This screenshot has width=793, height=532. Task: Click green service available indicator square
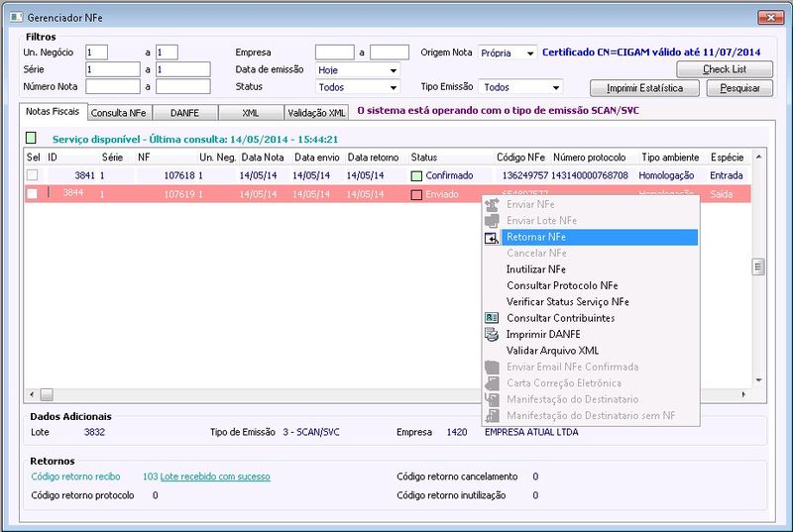click(x=31, y=138)
